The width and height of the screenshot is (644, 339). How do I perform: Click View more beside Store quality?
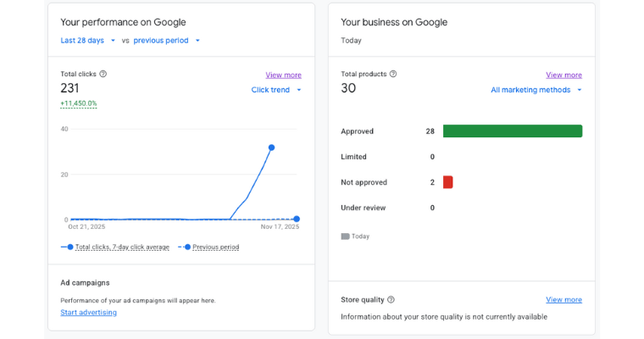point(563,299)
